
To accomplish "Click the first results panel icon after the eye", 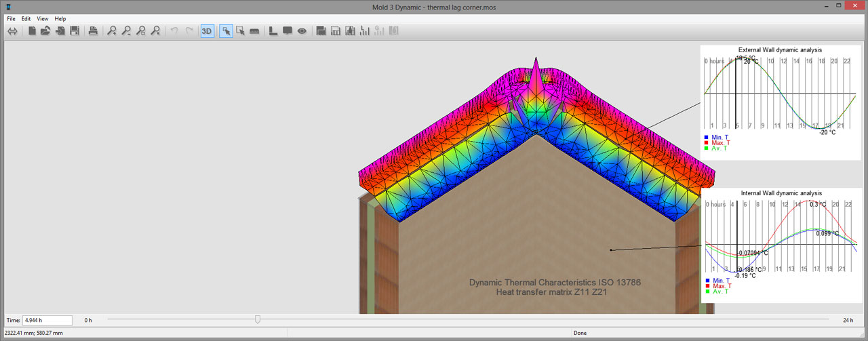I will coord(321,31).
